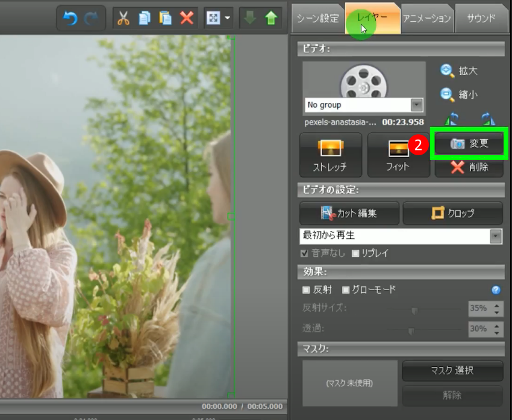Open the fit-view dropdown arrow in toolbar

pos(228,18)
